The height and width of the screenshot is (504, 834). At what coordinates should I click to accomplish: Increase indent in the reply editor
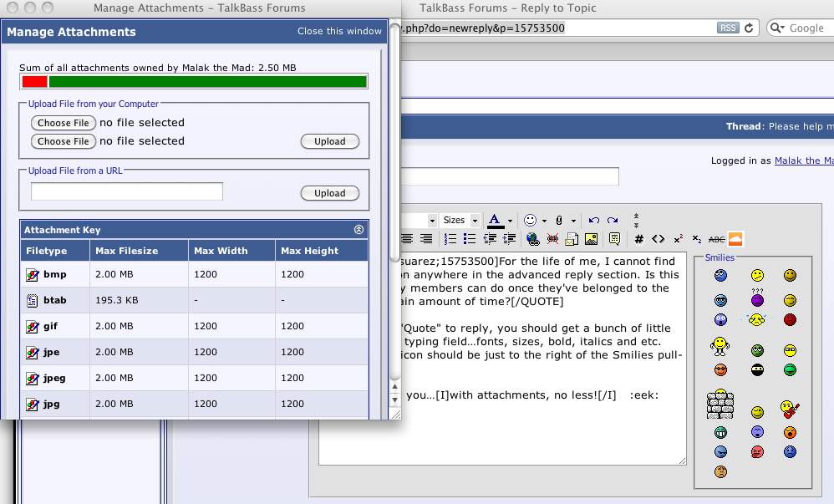click(x=509, y=239)
